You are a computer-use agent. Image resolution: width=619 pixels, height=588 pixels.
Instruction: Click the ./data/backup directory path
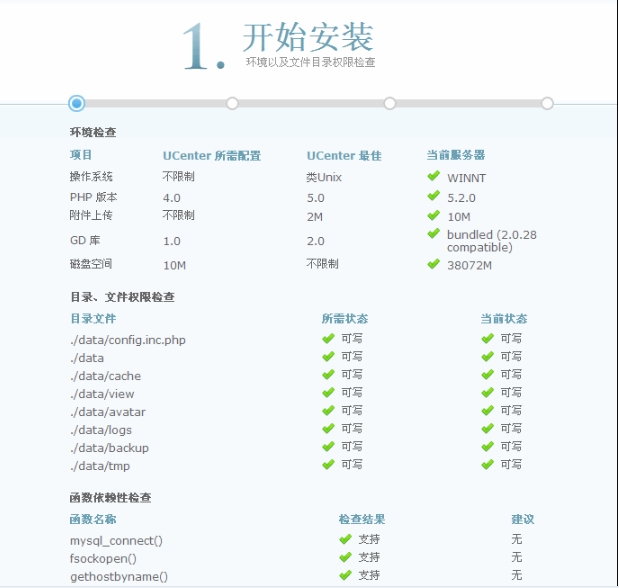coord(109,448)
